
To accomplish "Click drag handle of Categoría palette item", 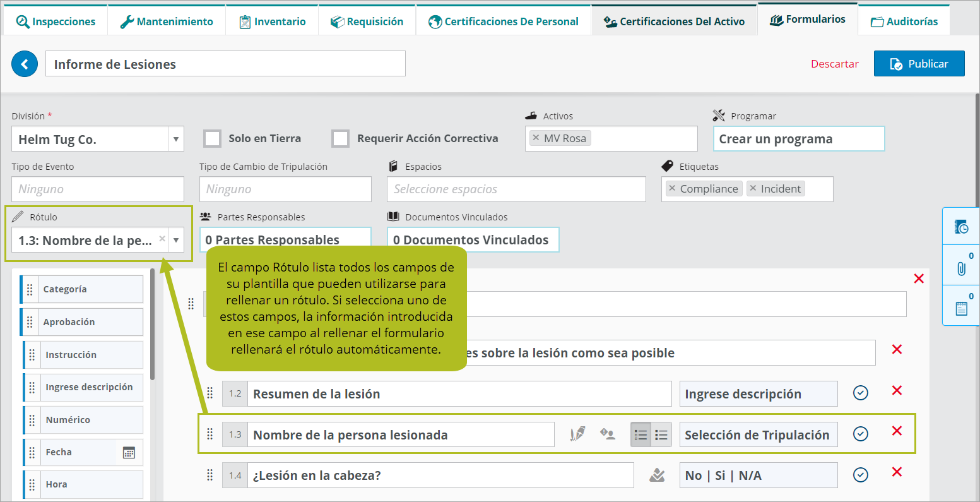I will (x=30, y=289).
